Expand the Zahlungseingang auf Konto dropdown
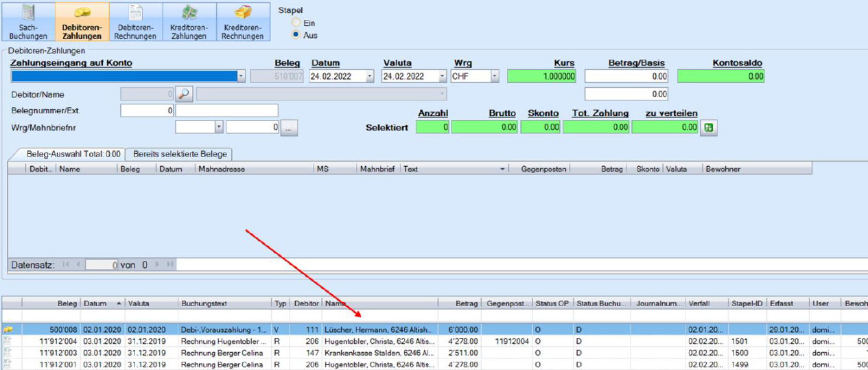 point(241,77)
